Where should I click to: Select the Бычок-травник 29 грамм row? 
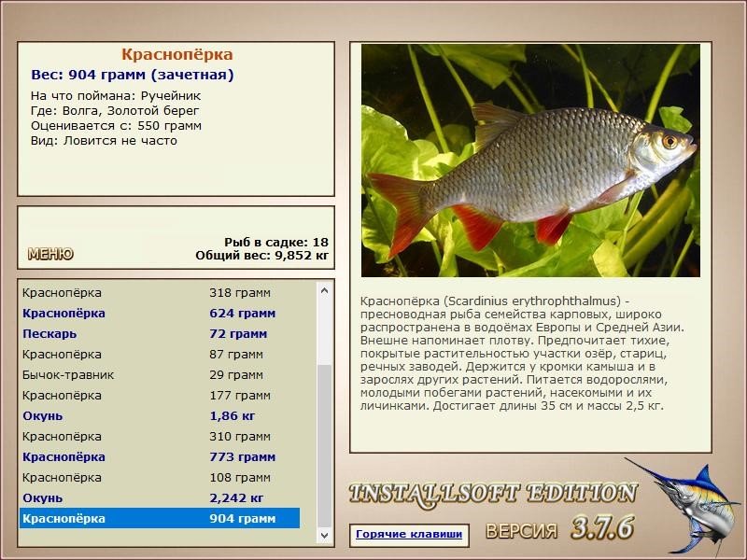160,375
